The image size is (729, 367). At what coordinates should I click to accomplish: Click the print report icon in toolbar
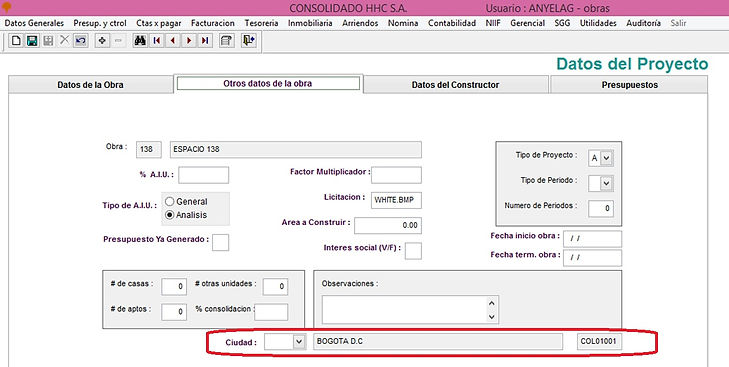[x=226, y=40]
